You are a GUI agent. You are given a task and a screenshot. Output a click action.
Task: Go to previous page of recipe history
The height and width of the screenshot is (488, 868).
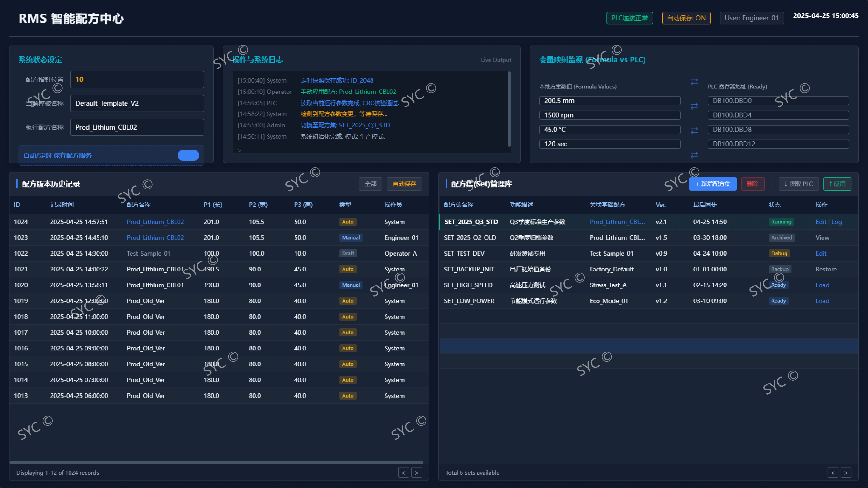click(x=403, y=472)
